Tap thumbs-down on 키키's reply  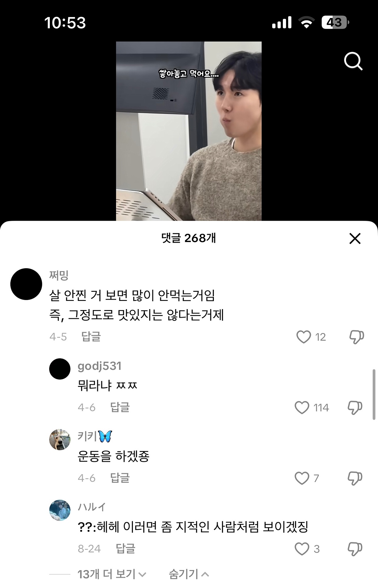coord(355,478)
